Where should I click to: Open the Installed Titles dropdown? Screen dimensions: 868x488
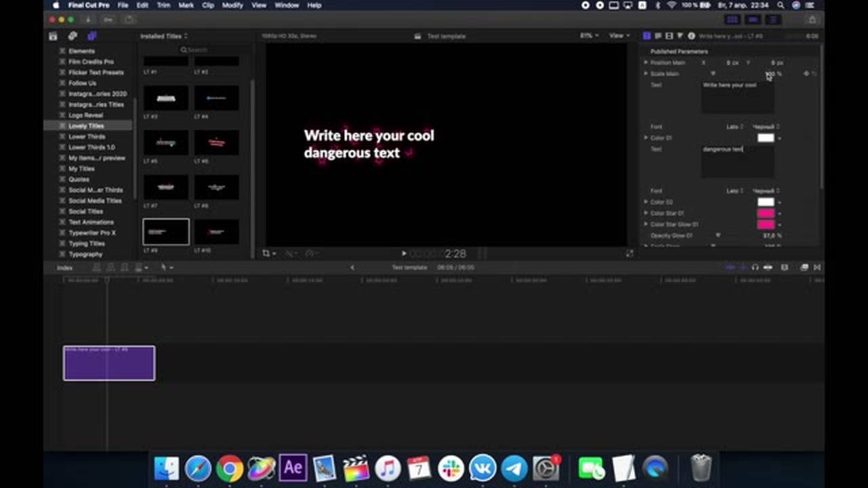click(163, 36)
